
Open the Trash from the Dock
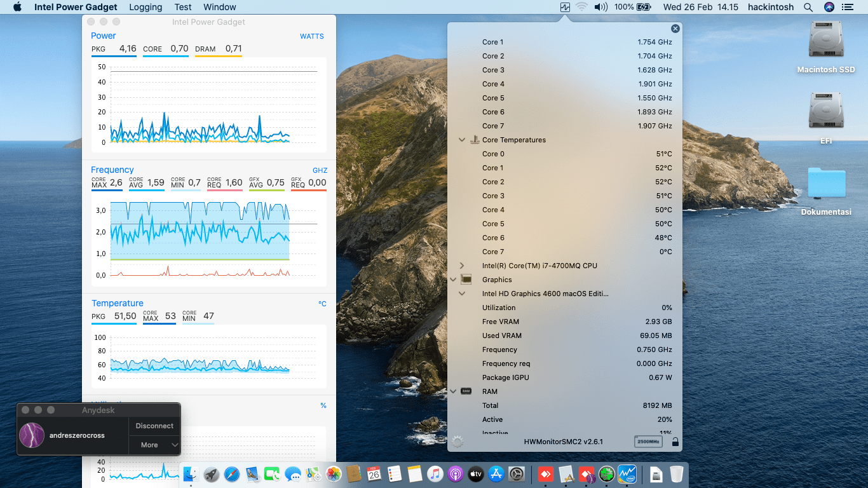click(x=677, y=473)
